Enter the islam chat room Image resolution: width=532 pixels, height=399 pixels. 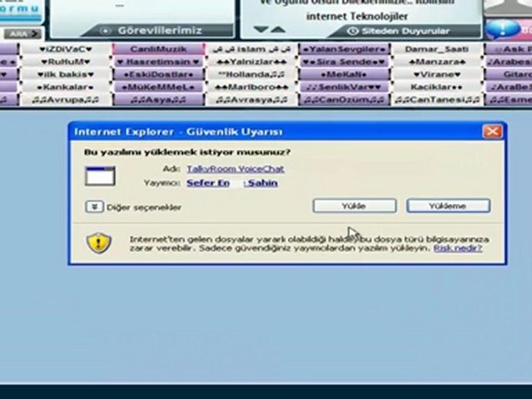tap(252, 49)
